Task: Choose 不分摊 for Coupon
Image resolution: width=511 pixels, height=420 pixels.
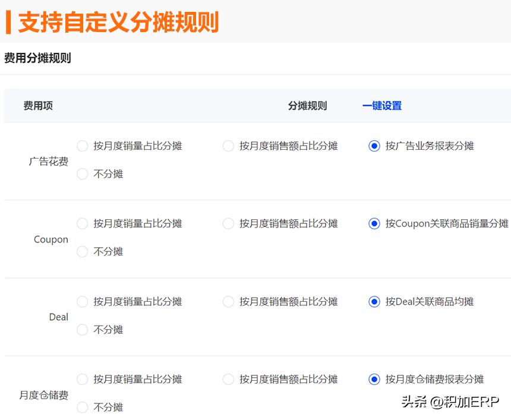Action: pos(82,252)
